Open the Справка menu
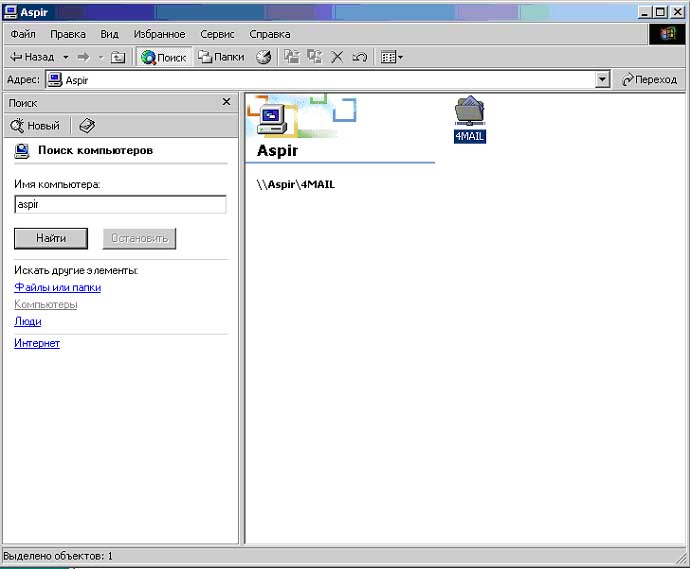 pos(270,34)
